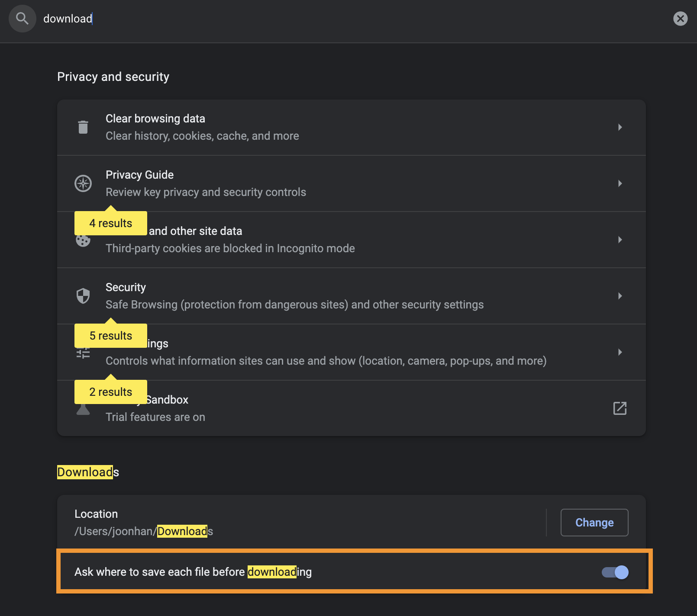Viewport: 697px width, 616px height.
Task: Expand Privacy Guide arrow
Action: 620,183
